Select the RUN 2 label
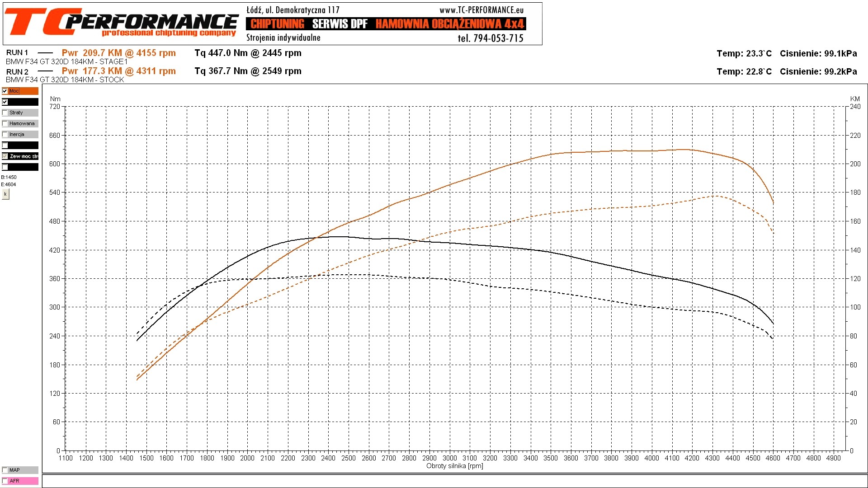 coord(17,72)
